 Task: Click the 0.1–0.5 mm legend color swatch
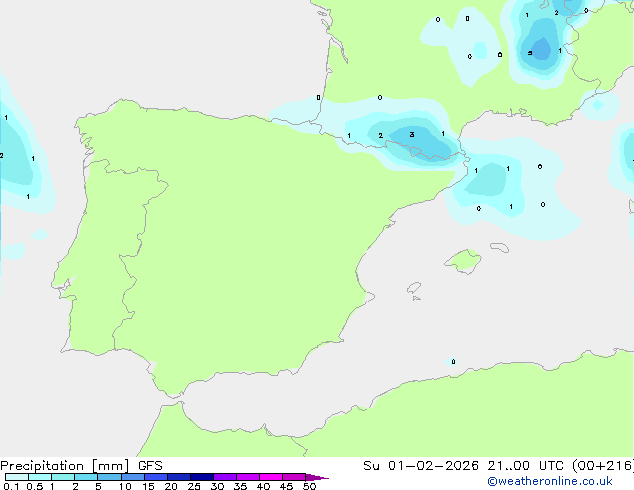pos(17,477)
